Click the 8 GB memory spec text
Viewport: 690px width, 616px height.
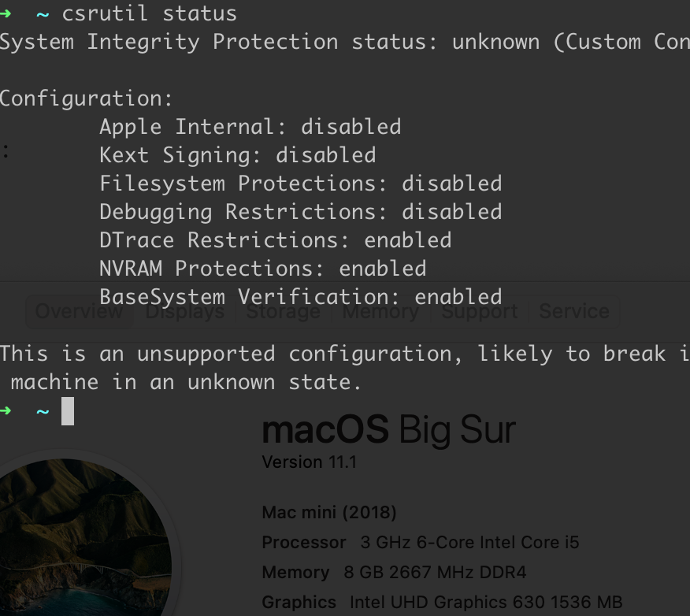click(433, 572)
